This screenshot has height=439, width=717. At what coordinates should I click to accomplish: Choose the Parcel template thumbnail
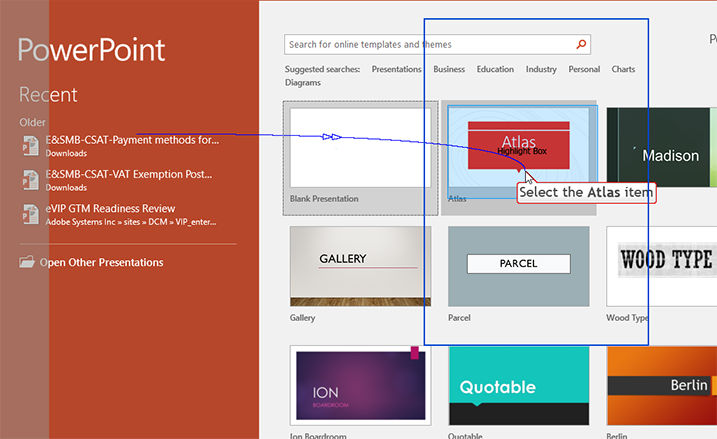[x=519, y=266]
